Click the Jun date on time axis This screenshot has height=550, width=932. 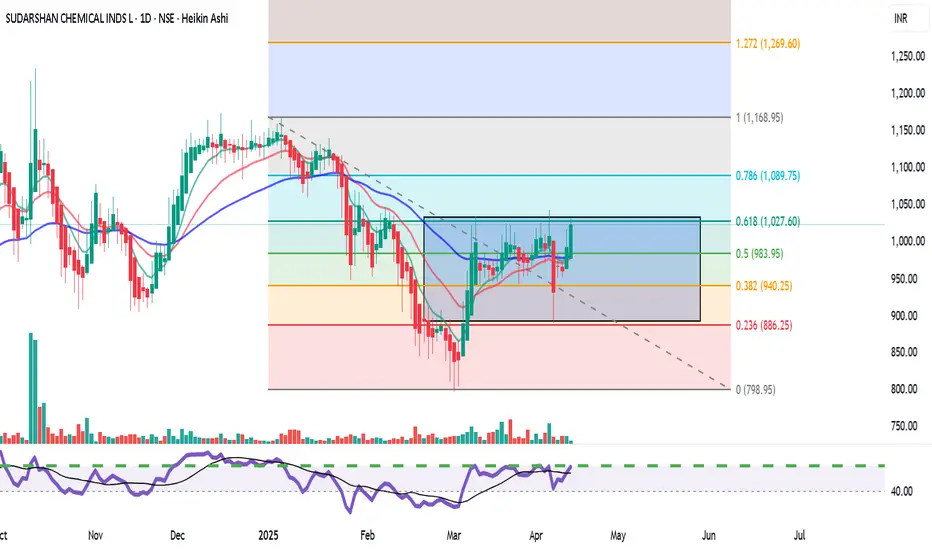pyautogui.click(x=709, y=535)
